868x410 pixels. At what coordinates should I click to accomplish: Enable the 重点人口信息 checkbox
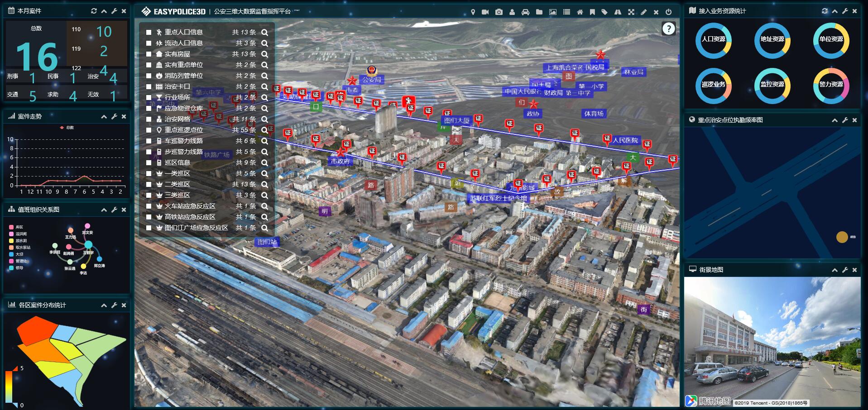click(x=149, y=33)
